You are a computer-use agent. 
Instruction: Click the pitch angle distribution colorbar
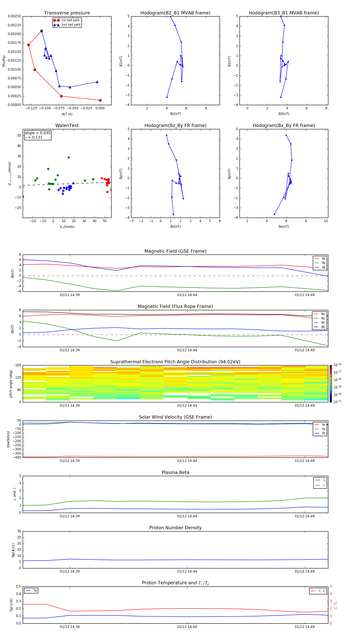[331, 384]
